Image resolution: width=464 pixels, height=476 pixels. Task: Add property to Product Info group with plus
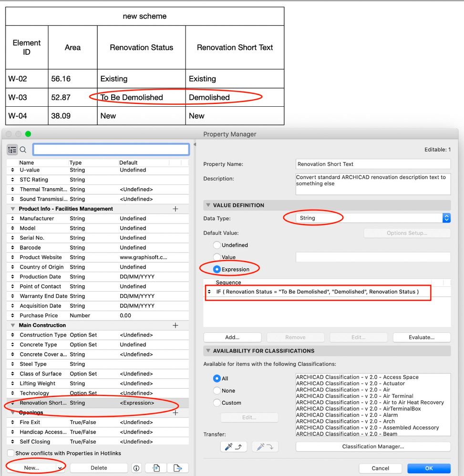point(175,209)
